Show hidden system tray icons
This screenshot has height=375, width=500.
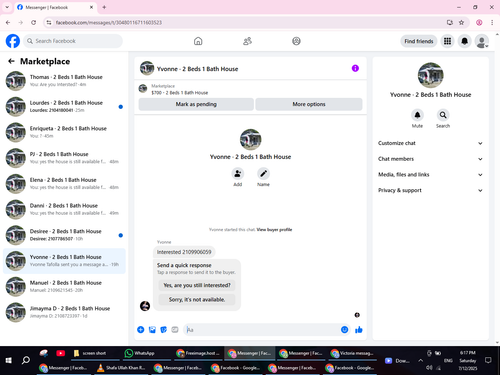(x=420, y=360)
